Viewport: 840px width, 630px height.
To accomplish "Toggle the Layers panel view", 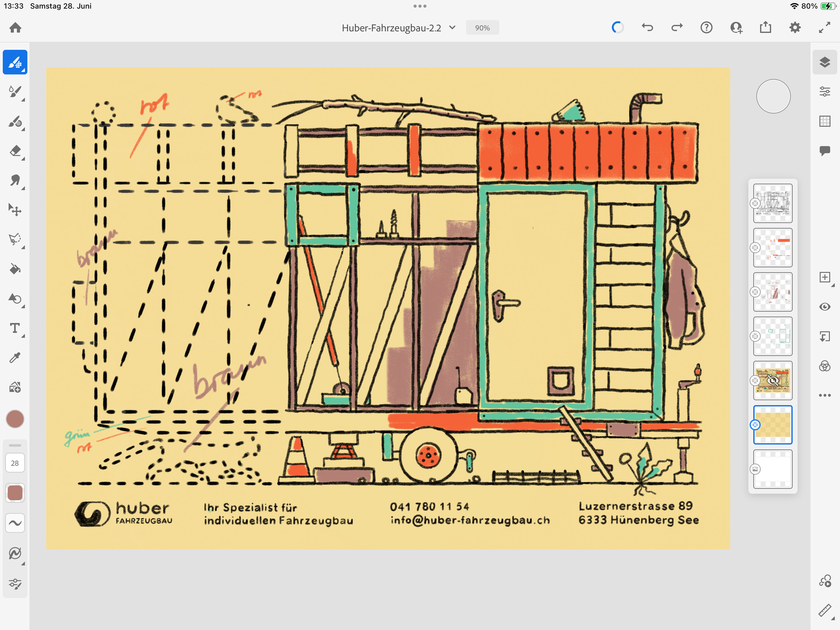I will click(x=825, y=62).
